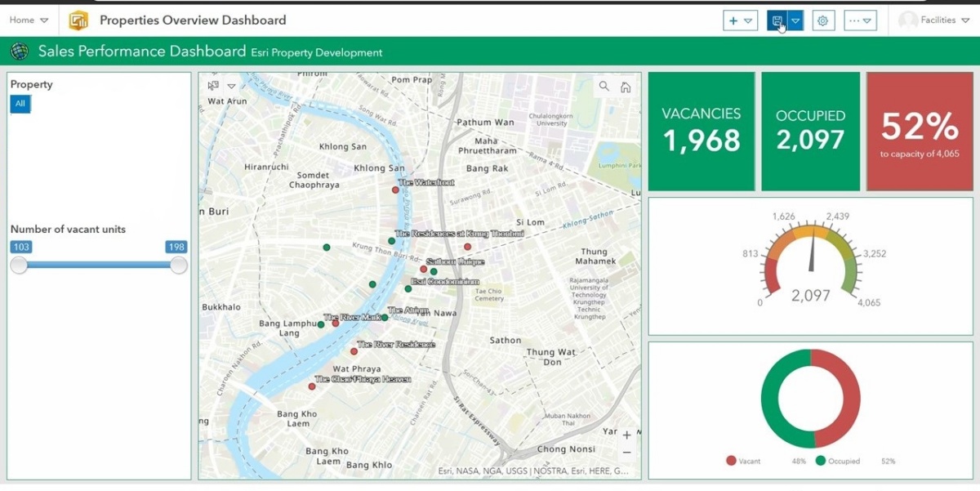Click the globe logo in green header
Image resolution: width=980 pixels, height=491 pixels.
click(x=19, y=52)
